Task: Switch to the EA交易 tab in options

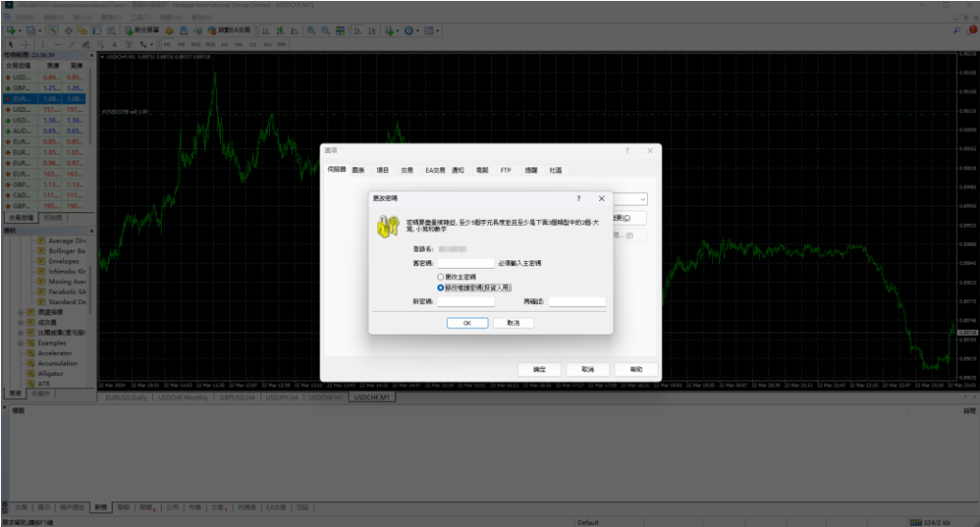Action: (x=435, y=170)
